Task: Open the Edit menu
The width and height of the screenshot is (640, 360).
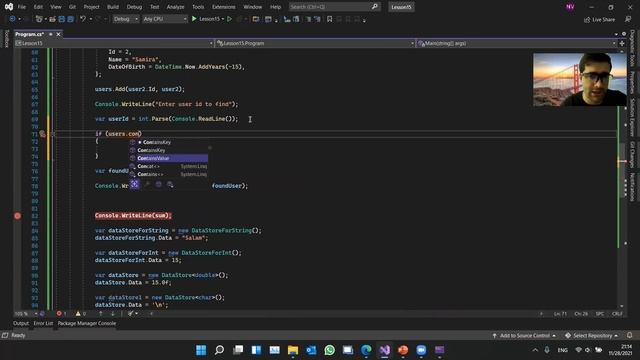Action: 38,7
